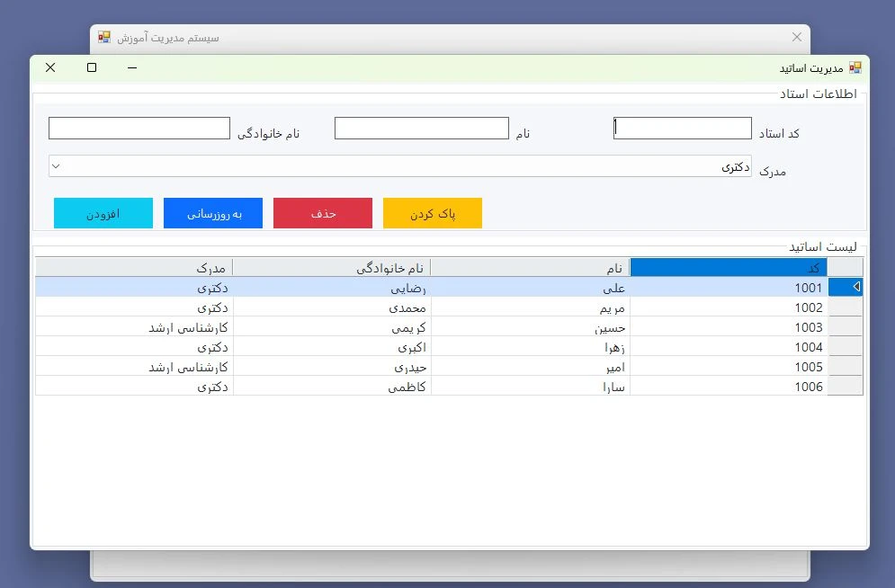Viewport: 895px width, 588px height.
Task: Select the نام خانوادگی input box
Action: coord(139,129)
